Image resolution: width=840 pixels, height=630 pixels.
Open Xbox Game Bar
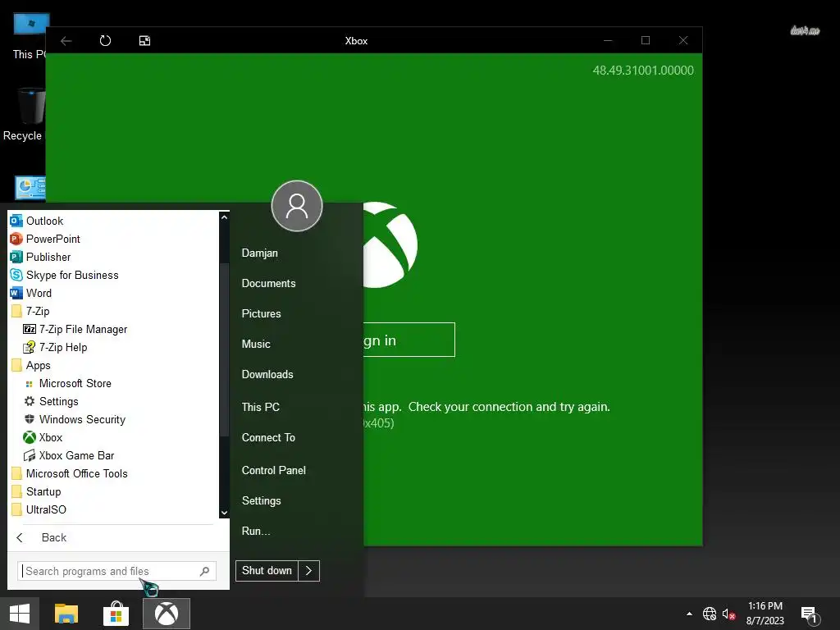tap(69, 455)
